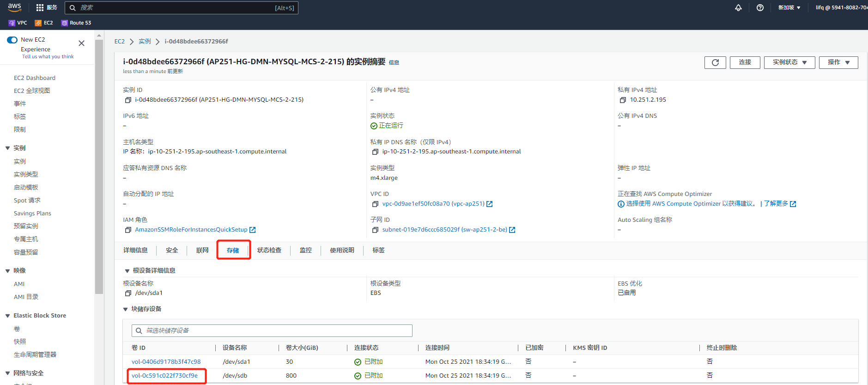Copy the instance ID
The height and width of the screenshot is (385, 868).
128,100
